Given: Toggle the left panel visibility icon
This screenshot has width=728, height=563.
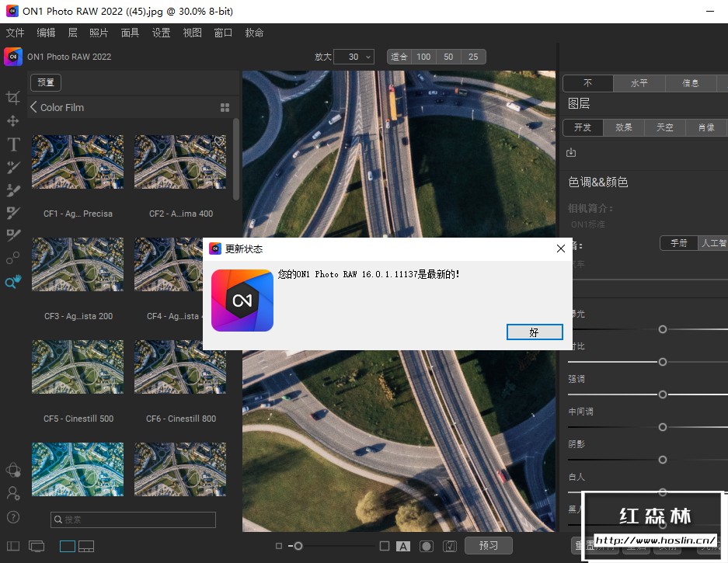Looking at the screenshot, I should (12, 547).
